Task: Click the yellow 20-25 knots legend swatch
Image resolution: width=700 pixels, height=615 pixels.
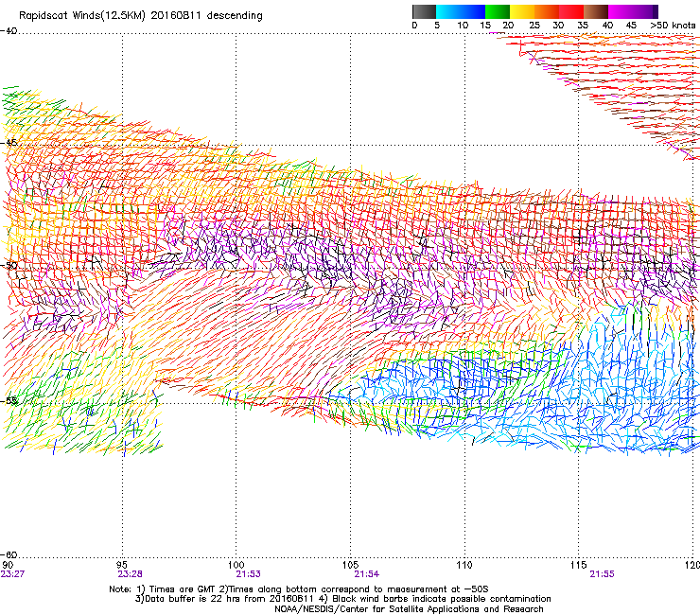Action: (522, 11)
